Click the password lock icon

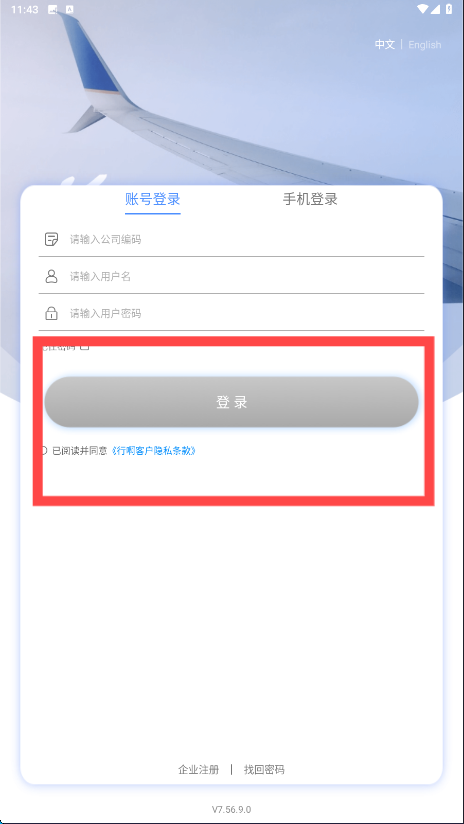51,313
